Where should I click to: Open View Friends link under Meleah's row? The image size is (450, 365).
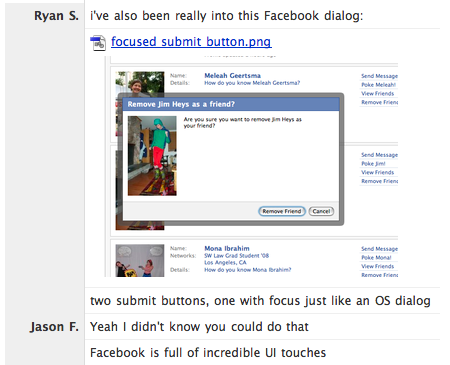tap(377, 94)
